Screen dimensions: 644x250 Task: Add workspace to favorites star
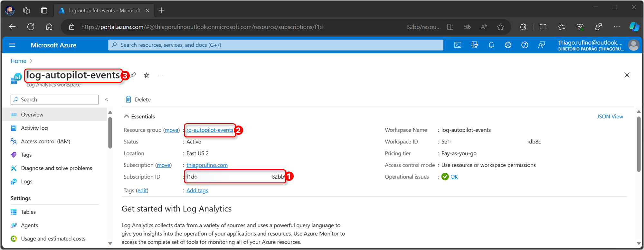[147, 75]
